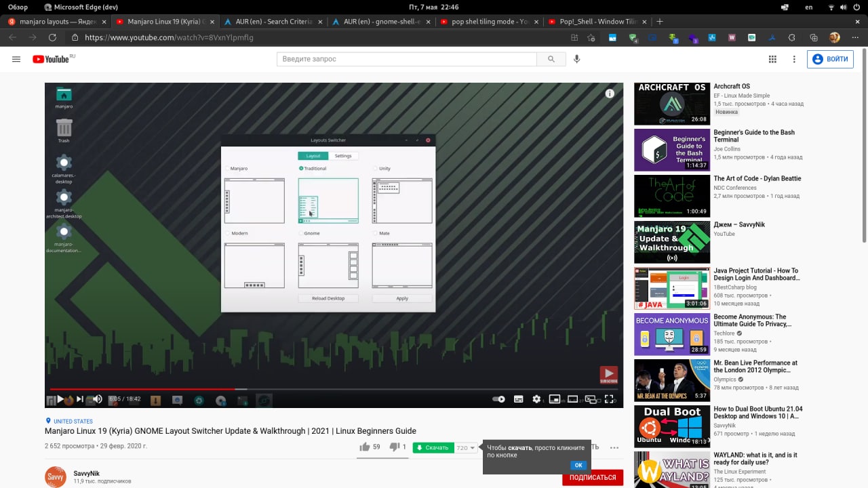Switch to pop shel tiling mode tab
868x488 pixels.
click(x=489, y=22)
